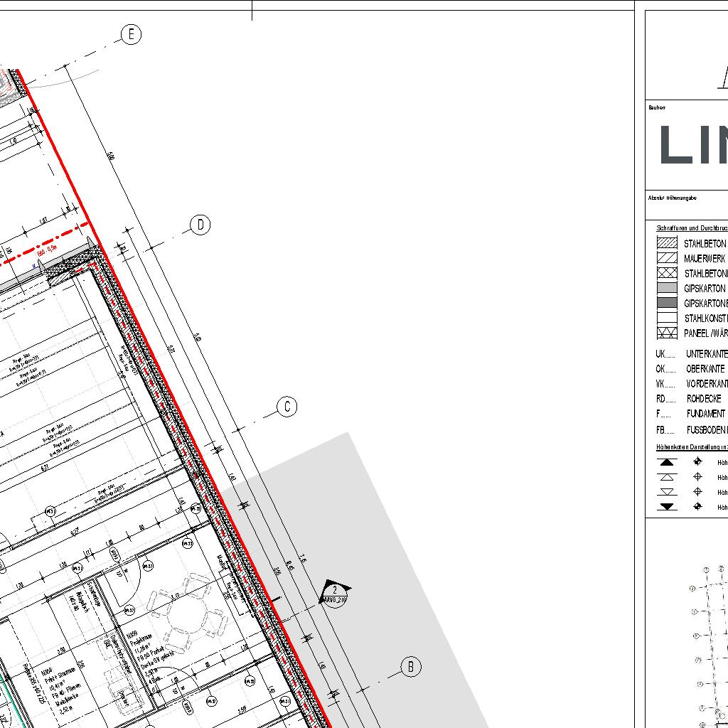The height and width of the screenshot is (728, 728).
Task: Select the RD ROHDECKE abbreviation entry
Action: coord(688,399)
